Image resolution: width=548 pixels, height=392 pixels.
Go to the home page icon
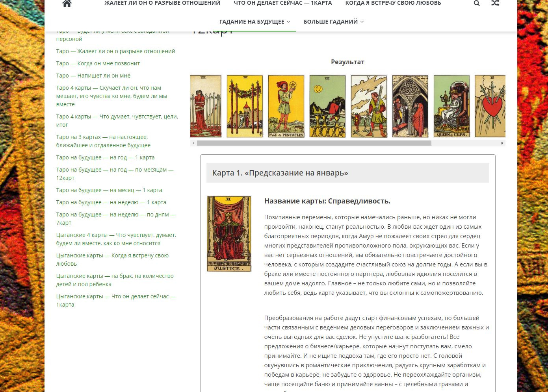click(x=67, y=4)
